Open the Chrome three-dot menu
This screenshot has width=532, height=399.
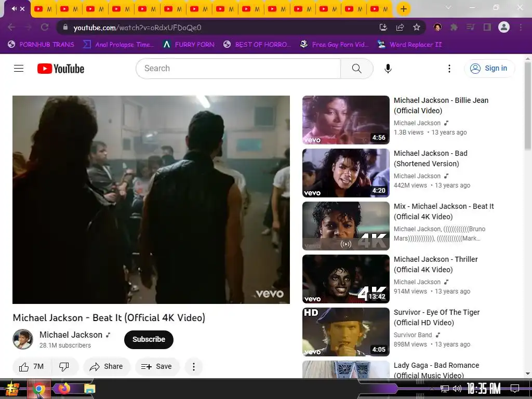click(x=521, y=27)
